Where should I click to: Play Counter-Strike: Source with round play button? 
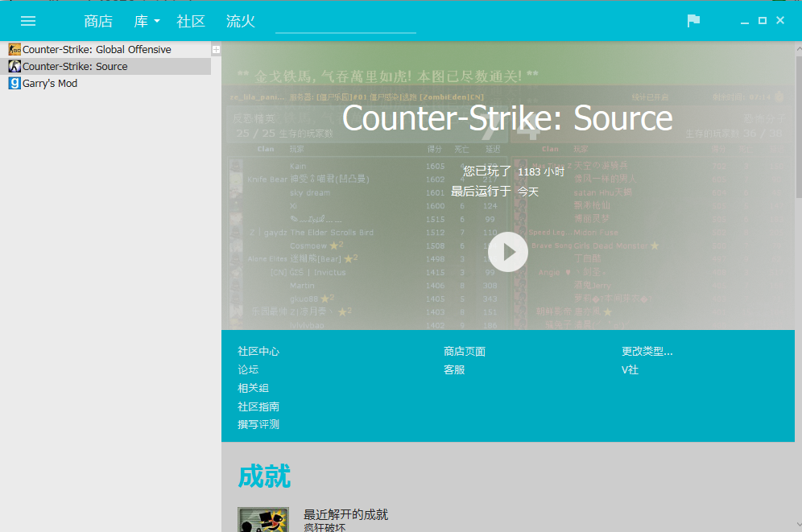[x=508, y=252]
